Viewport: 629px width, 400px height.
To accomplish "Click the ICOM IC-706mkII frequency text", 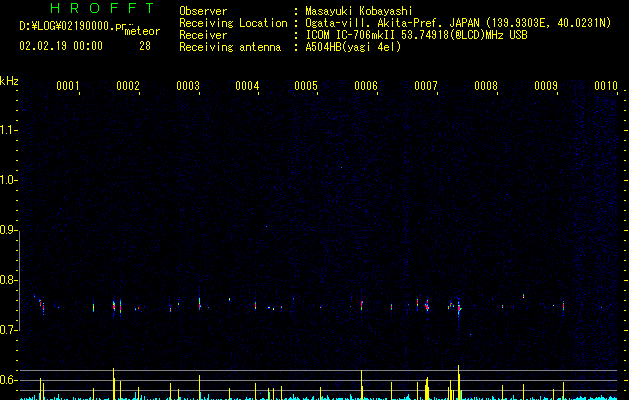I will [416, 35].
